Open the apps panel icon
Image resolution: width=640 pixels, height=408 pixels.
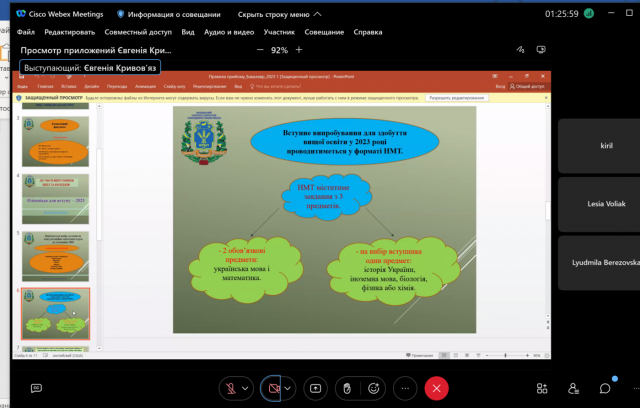pyautogui.click(x=542, y=388)
